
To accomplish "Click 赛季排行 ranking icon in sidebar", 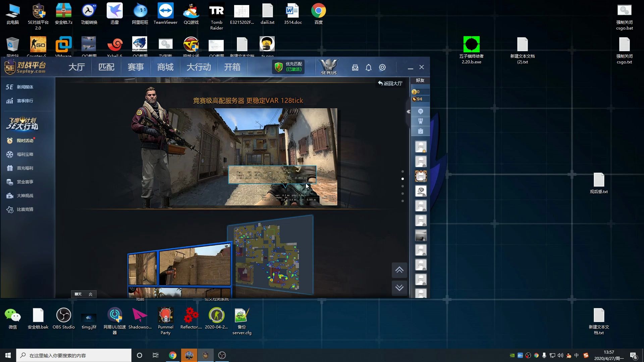I will [x=10, y=101].
